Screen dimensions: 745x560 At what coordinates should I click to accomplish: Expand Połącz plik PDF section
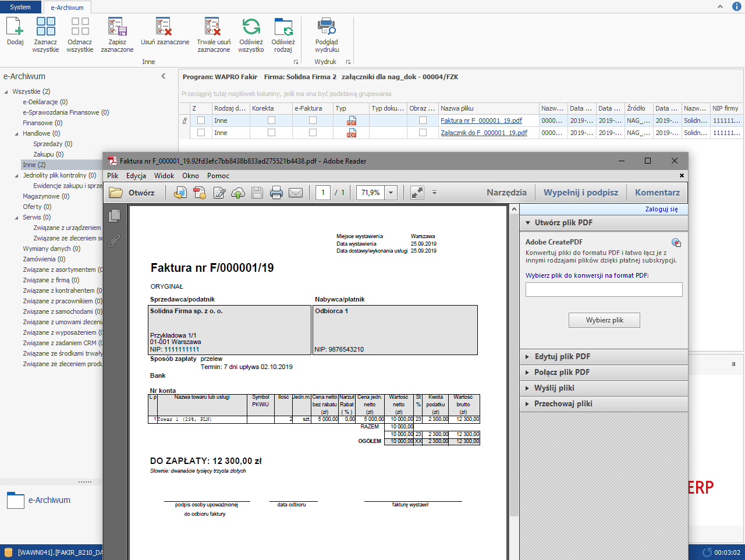tap(604, 372)
